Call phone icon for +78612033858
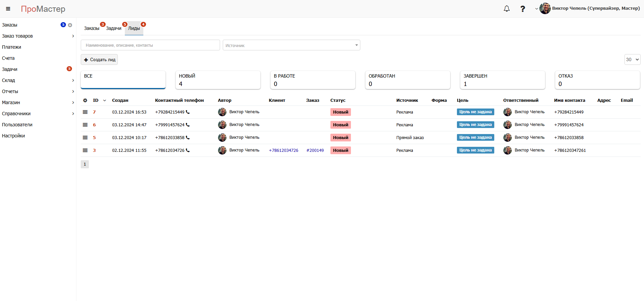Image resolution: width=644 pixels, height=301 pixels. [x=188, y=138]
